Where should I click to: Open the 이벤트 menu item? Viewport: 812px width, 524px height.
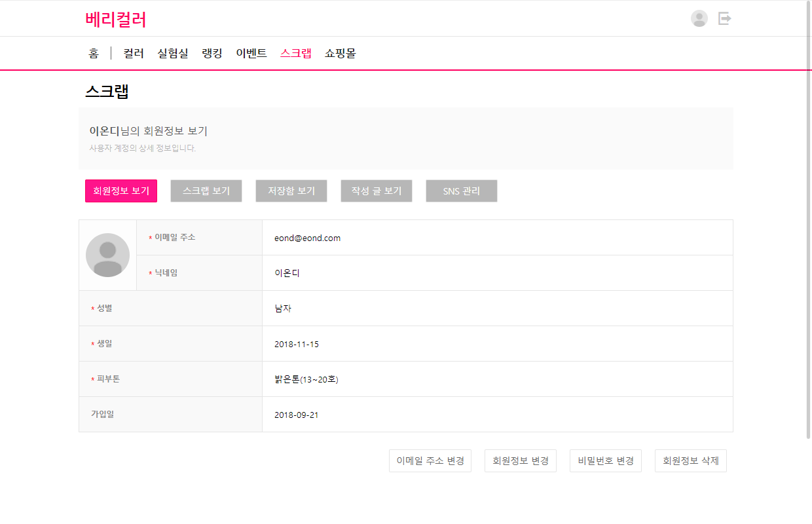pyautogui.click(x=251, y=53)
